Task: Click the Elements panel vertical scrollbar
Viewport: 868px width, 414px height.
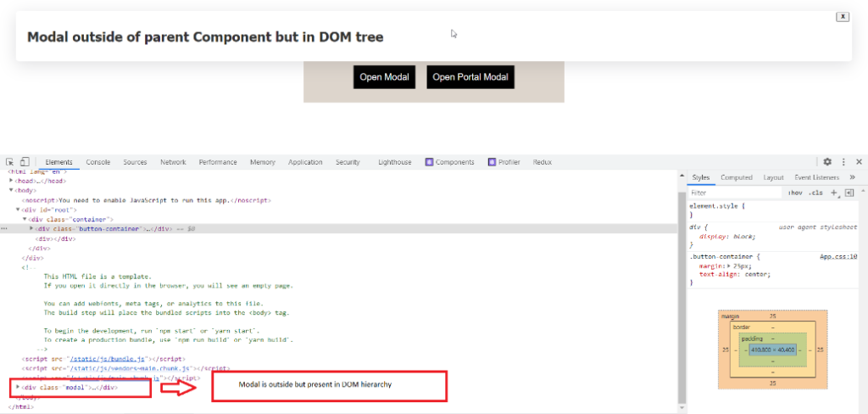Action: coord(682,297)
